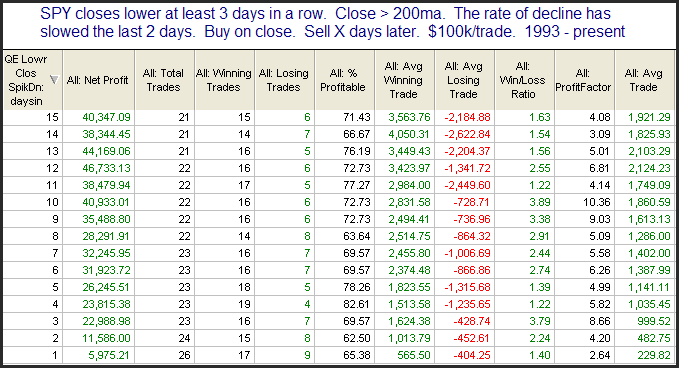Select the daysin value 10 row label

coord(52,202)
